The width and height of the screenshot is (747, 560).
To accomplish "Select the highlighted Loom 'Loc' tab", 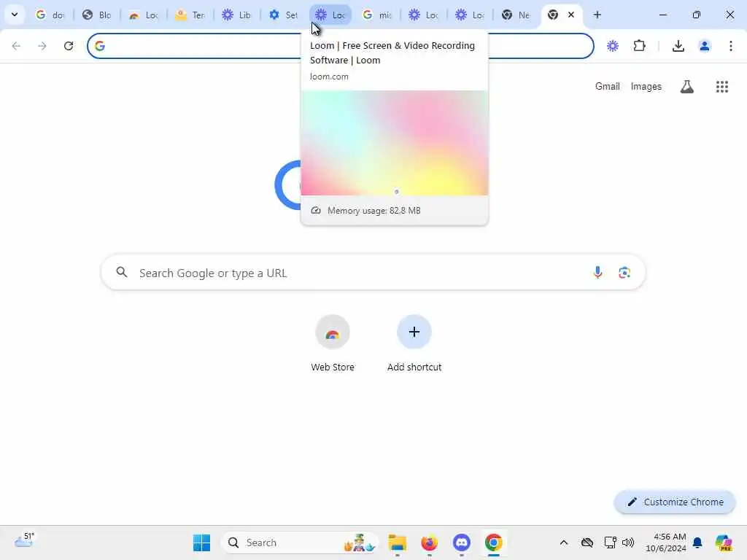I will [x=330, y=15].
